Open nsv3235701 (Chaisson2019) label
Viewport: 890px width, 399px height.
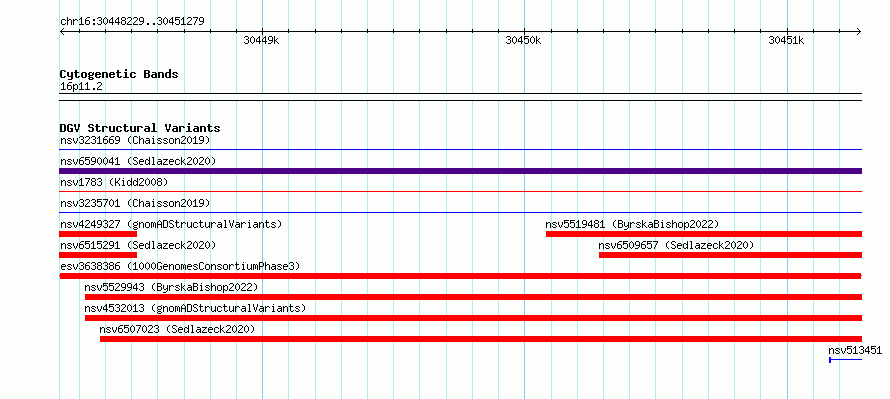click(135, 203)
